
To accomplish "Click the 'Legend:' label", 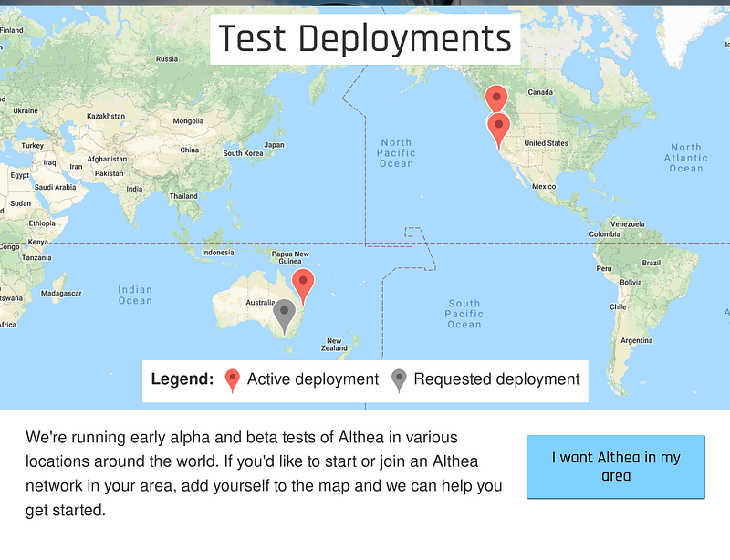I will click(182, 379).
